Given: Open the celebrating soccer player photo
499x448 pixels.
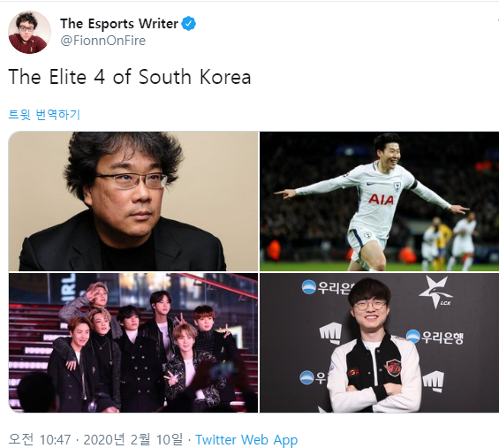Looking at the screenshot, I should (x=380, y=201).
